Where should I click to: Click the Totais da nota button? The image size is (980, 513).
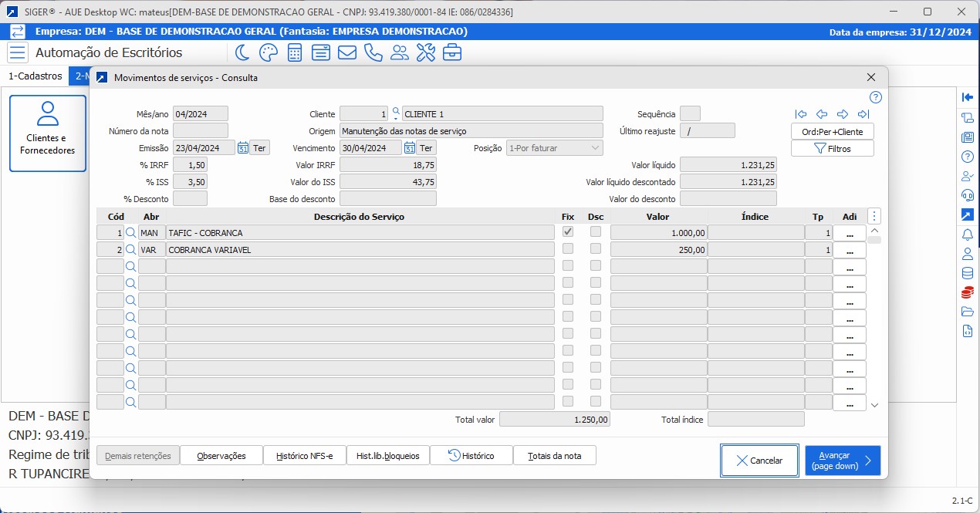coord(554,456)
